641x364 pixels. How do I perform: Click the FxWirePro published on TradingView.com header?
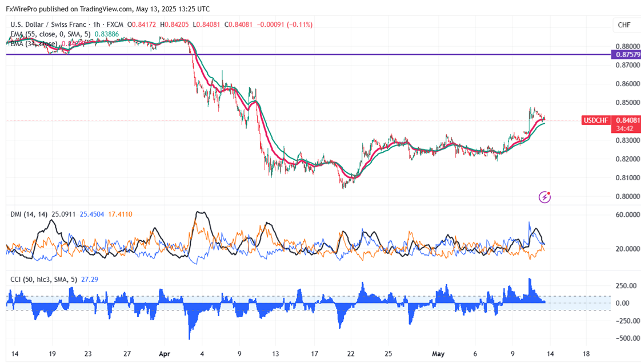[107, 9]
